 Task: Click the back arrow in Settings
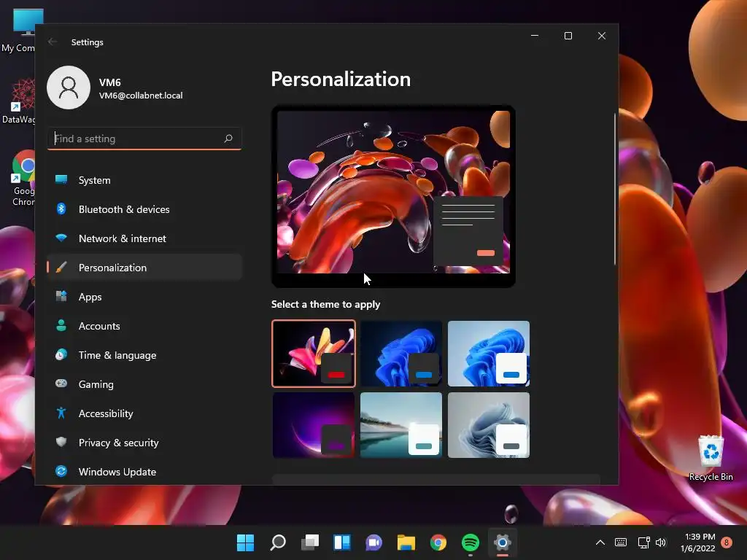tap(53, 42)
